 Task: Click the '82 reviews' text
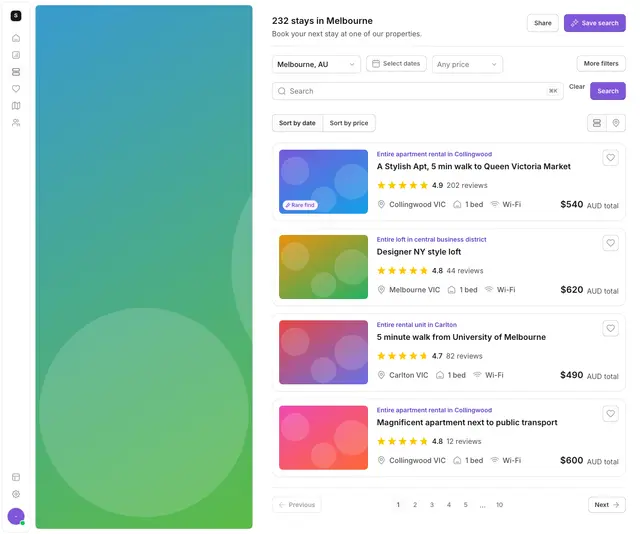pos(464,356)
